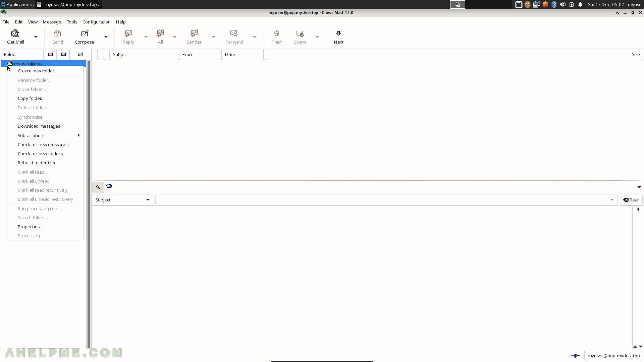Screen dimensions: 644x362
Task: Open the search history dropdown arrow
Action: (x=611, y=200)
